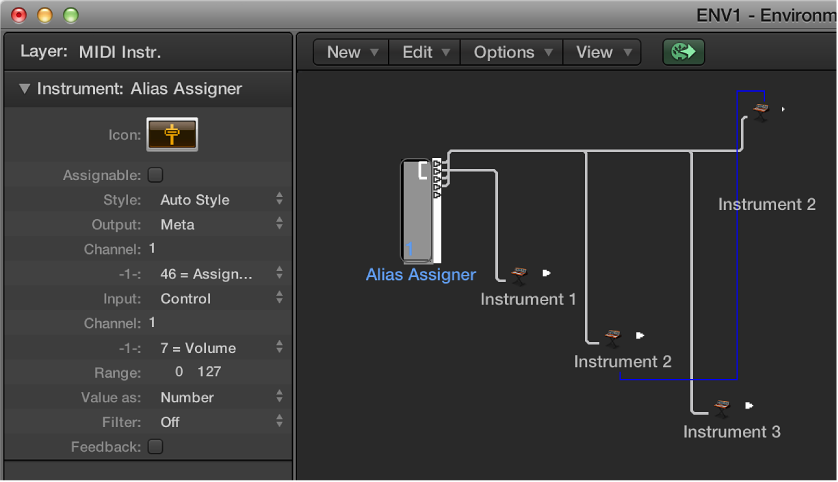Click the keyboard icon above lower Instrument 2 label
The height and width of the screenshot is (482, 838).
[x=612, y=338]
